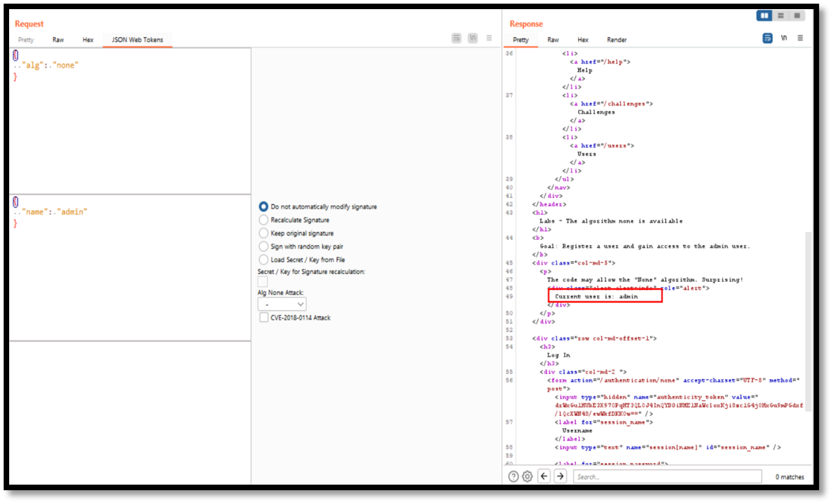
Task: Switch Response view to Pretty tab
Action: 521,40
